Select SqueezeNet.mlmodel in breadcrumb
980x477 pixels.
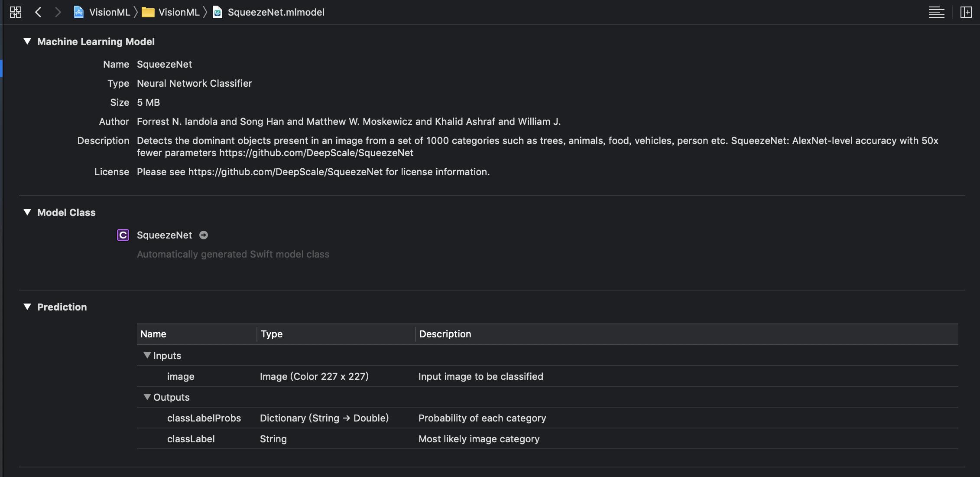276,12
